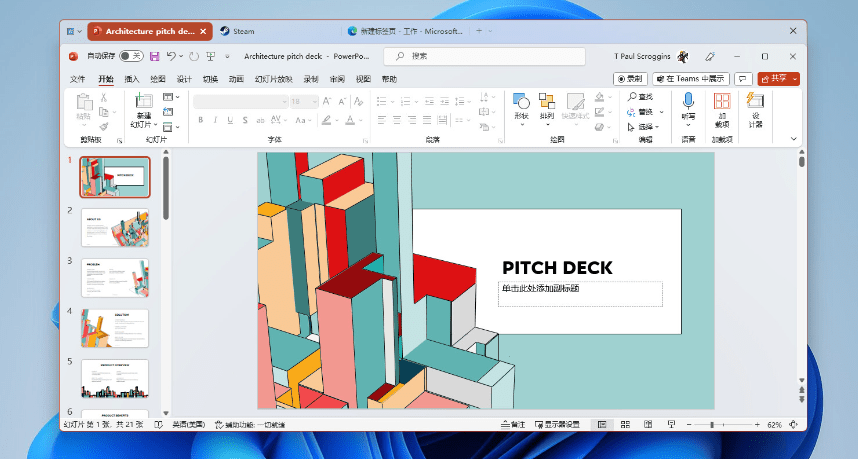Collapse the ribbon with the chevron
This screenshot has height=459, width=858.
pos(794,139)
